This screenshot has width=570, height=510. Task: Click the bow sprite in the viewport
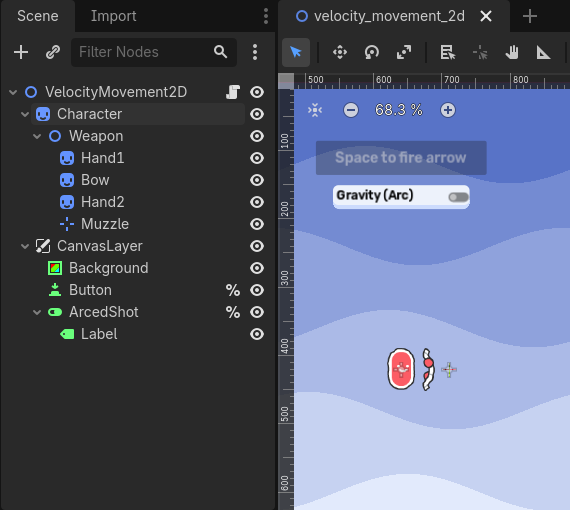click(428, 369)
